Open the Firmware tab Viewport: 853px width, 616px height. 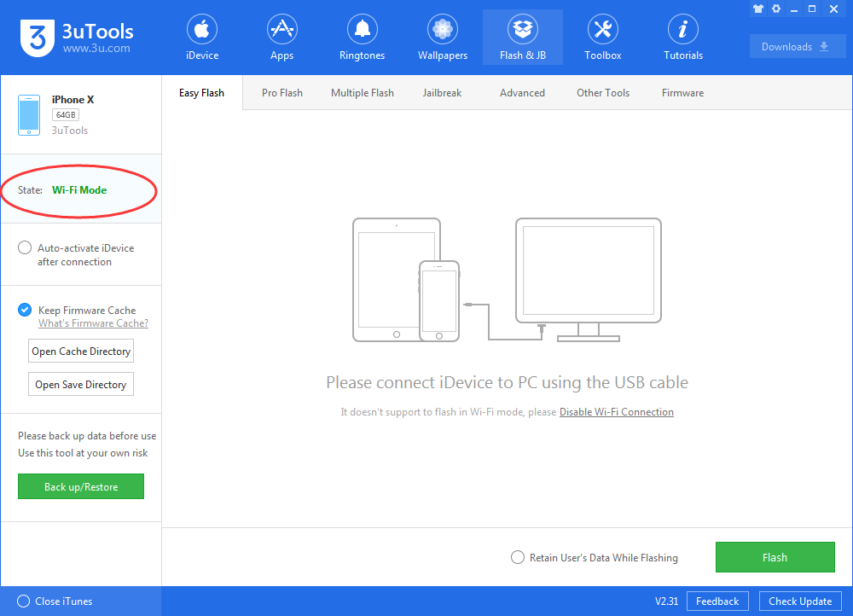pos(682,93)
